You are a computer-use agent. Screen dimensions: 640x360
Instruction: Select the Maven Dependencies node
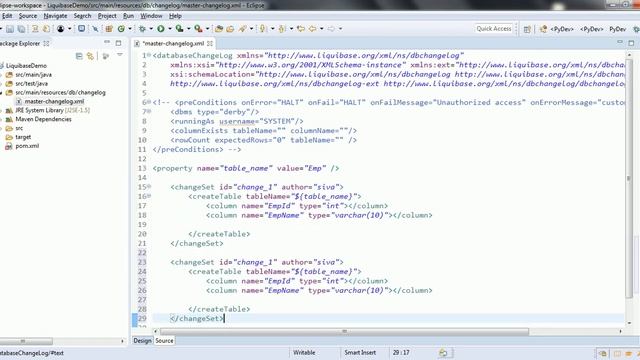[43, 119]
